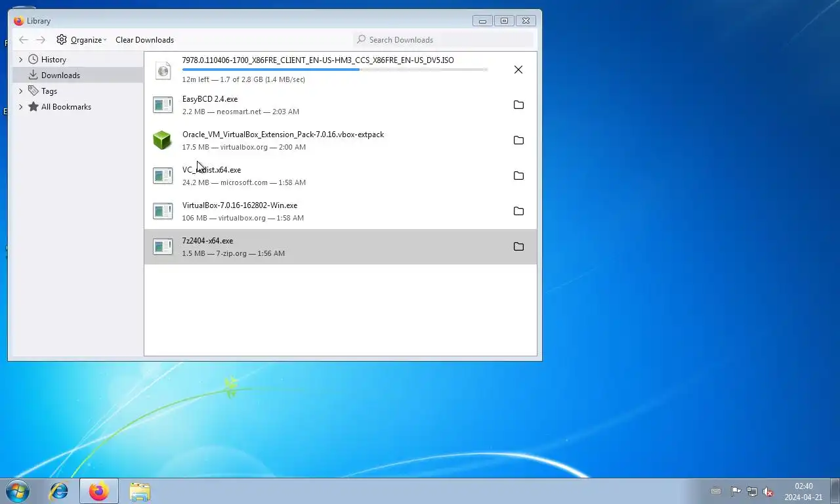The height and width of the screenshot is (504, 840).
Task: Click '24.2 MB — microsoft.com — 1:58 AM' details
Action: [x=244, y=183]
